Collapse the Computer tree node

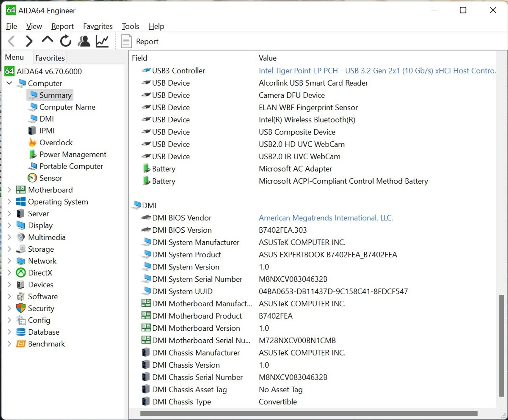coord(9,83)
